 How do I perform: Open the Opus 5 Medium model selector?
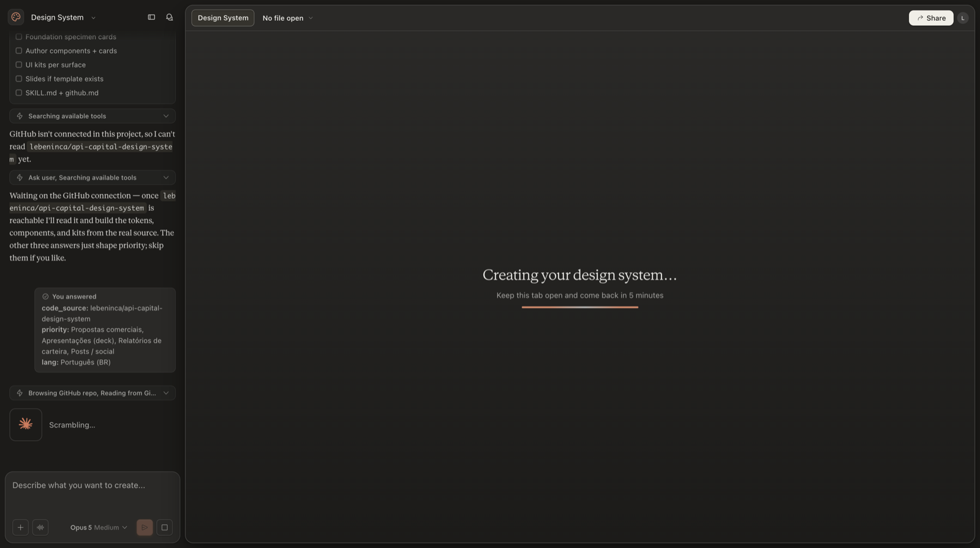[x=99, y=527]
